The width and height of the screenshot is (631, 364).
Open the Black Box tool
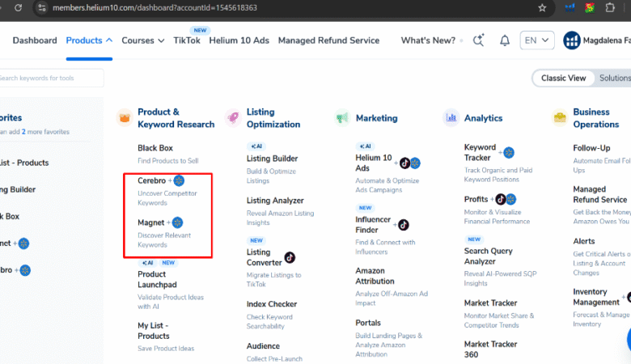click(x=155, y=148)
